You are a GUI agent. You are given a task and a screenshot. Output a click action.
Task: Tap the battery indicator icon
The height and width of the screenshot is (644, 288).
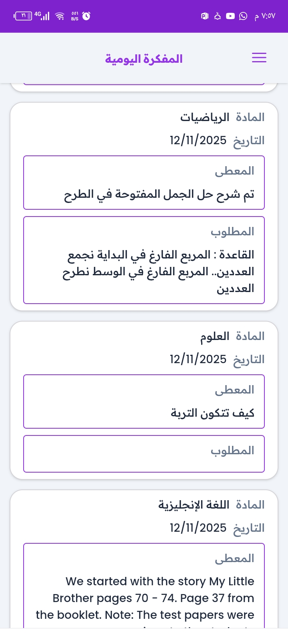(x=23, y=16)
